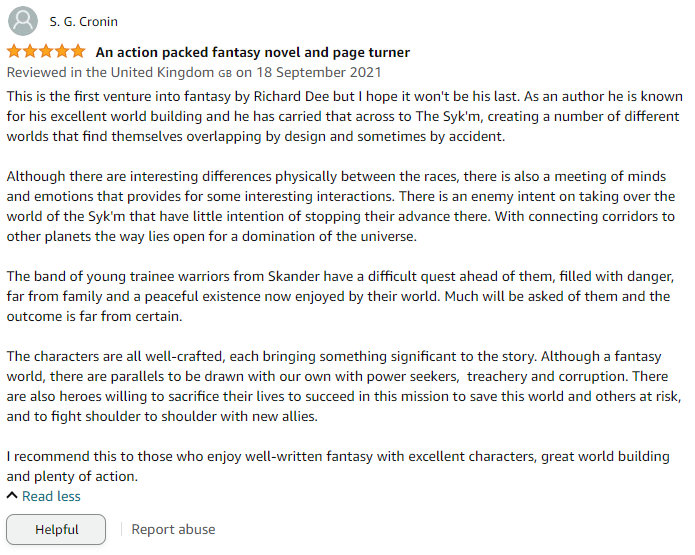Click the first orange rating star
Screen dimensions: 695x555
pos(14,51)
